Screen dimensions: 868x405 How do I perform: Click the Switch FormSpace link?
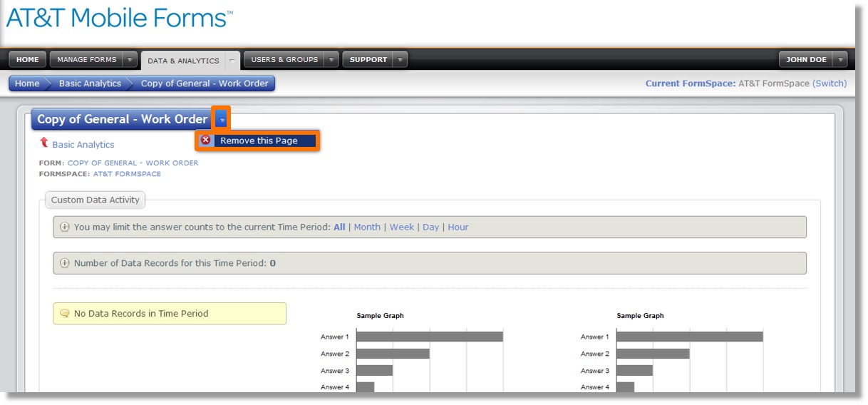pos(830,83)
